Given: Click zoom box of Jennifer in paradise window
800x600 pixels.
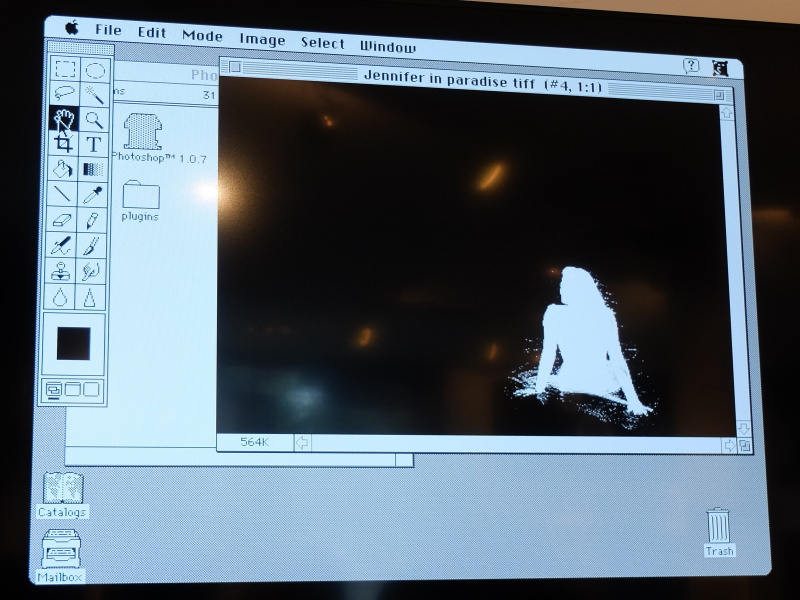Looking at the screenshot, I should (x=719, y=95).
